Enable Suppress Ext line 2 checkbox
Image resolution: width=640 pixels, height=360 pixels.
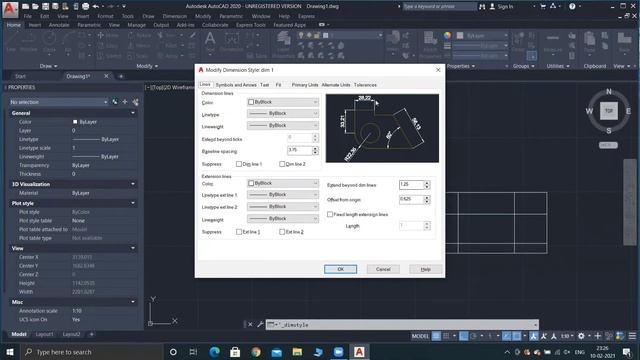coord(282,232)
